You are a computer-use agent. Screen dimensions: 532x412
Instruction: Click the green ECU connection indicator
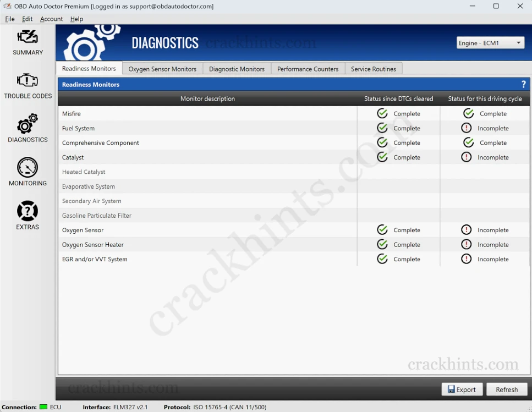43,407
